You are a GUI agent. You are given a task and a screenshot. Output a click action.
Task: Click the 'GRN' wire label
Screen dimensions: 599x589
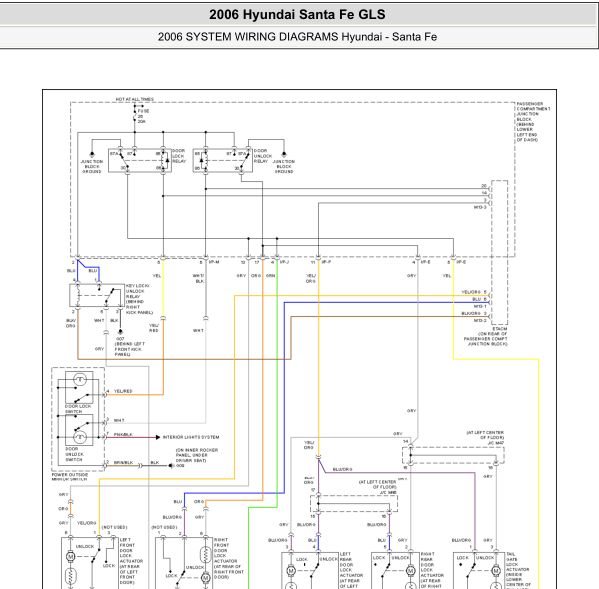pos(270,276)
